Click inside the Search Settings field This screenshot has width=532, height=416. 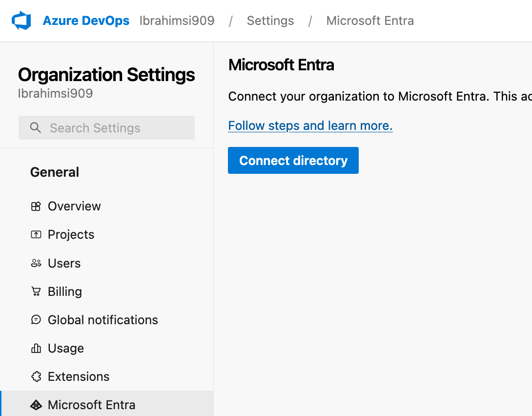106,127
